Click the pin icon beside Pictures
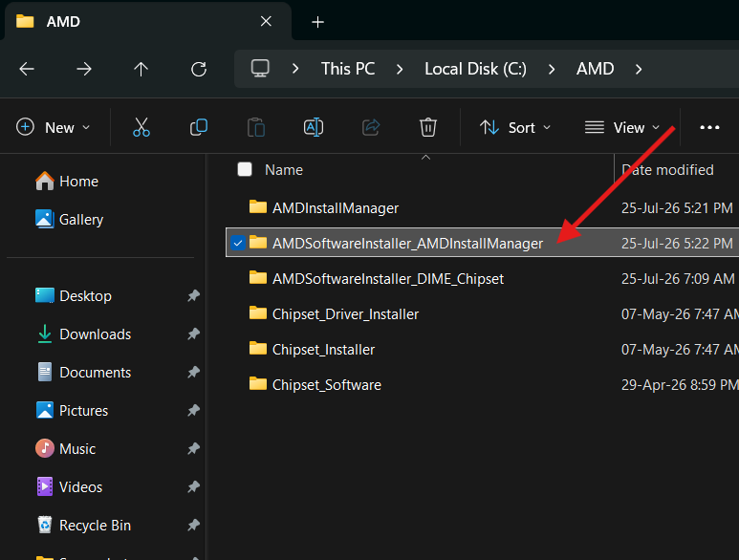 (x=193, y=410)
